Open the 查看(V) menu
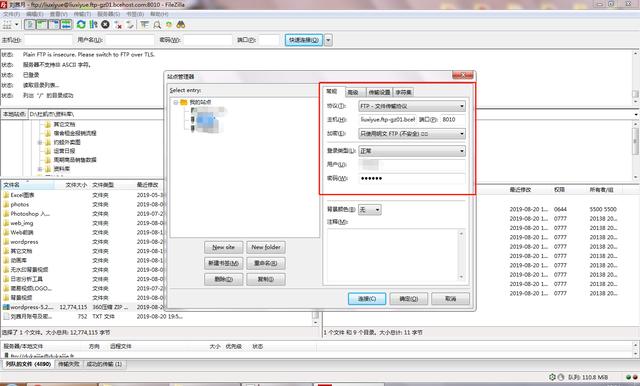The width and height of the screenshot is (640, 386). (58, 14)
